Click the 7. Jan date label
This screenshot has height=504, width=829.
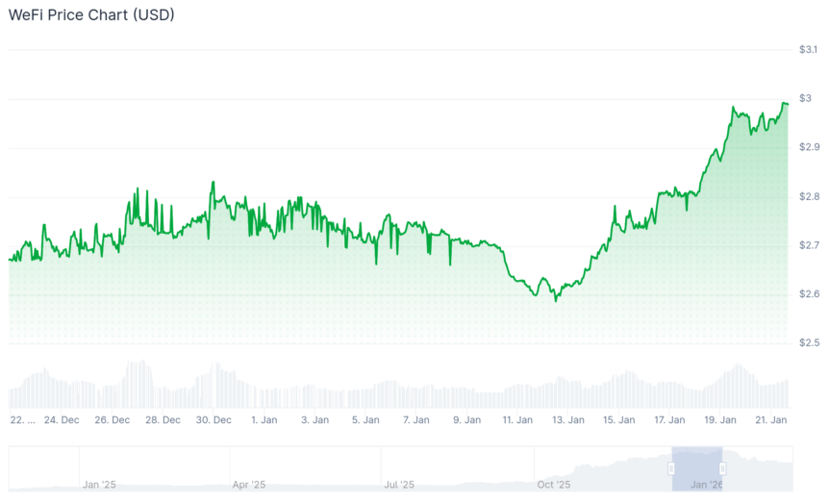tap(415, 420)
